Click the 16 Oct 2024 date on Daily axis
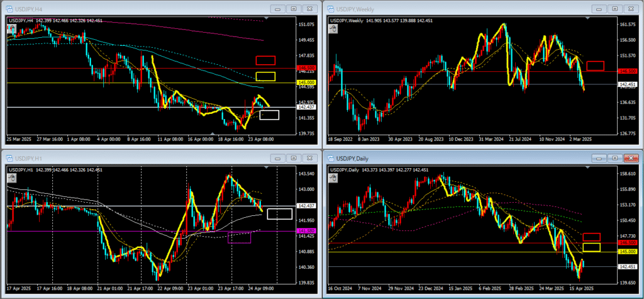The image size is (644, 299). [x=340, y=289]
